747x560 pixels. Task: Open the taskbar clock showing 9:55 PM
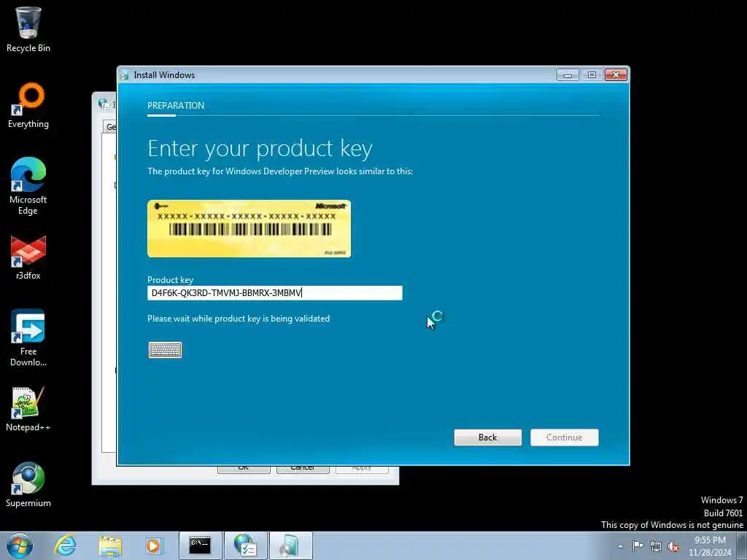pyautogui.click(x=710, y=546)
